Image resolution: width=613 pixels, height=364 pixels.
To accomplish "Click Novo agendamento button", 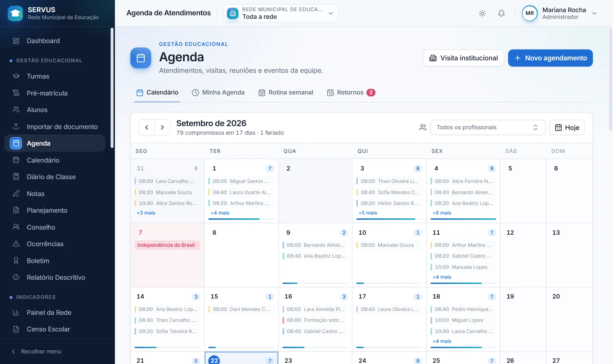I will pos(550,58).
